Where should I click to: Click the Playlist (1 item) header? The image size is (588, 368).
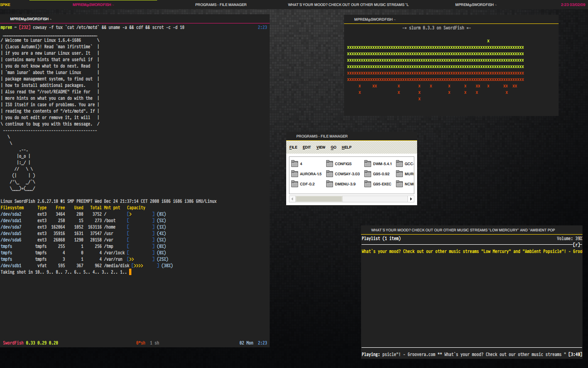pos(381,238)
